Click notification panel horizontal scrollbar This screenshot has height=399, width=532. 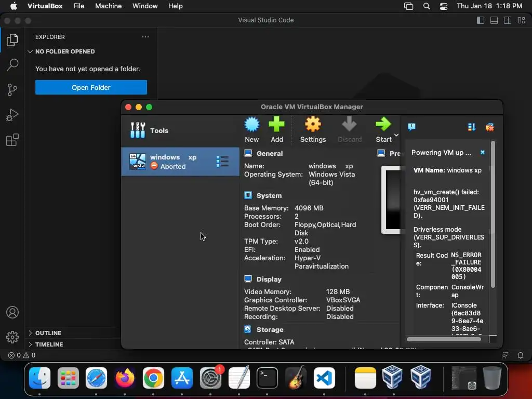444,339
